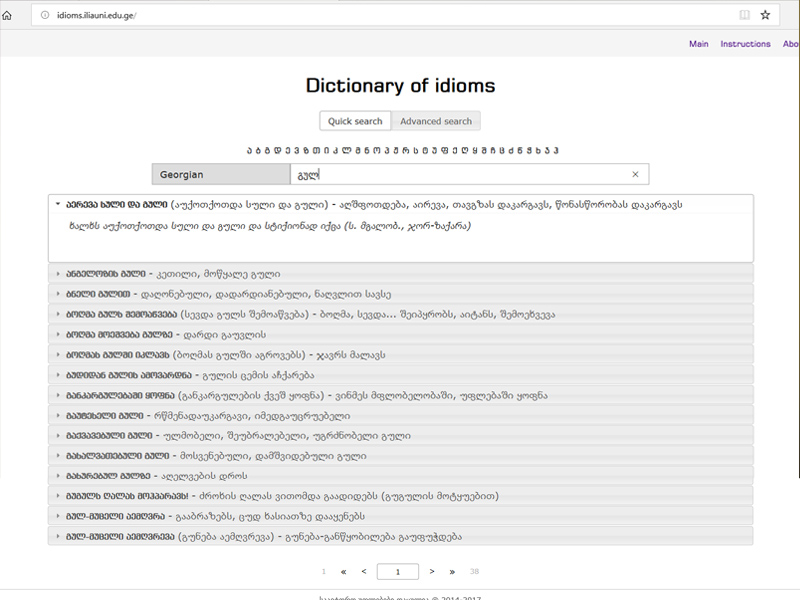The image size is (800, 600).
Task: Expand the entry 'კეთილი, მოწყალე გული'
Action: tap(401, 274)
